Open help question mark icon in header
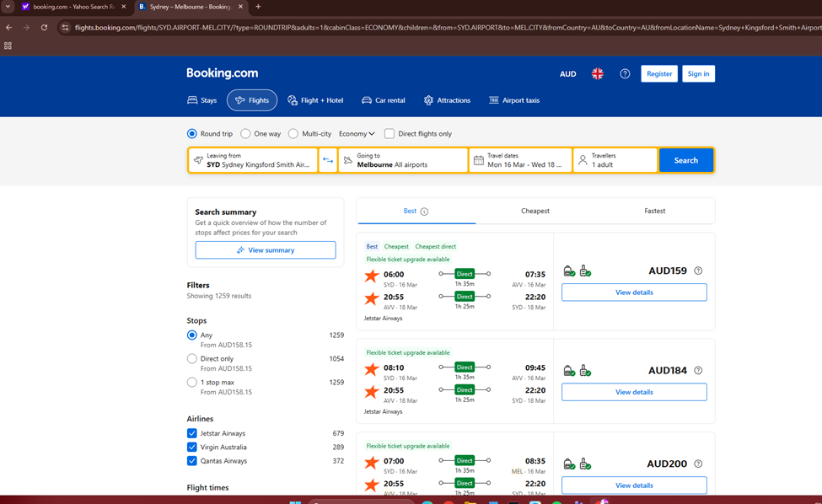 pos(625,74)
